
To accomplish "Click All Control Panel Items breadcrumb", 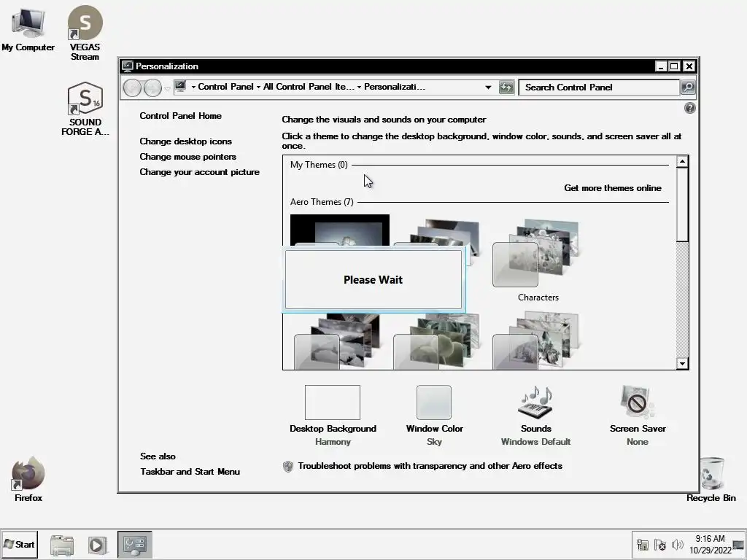I will click(309, 87).
